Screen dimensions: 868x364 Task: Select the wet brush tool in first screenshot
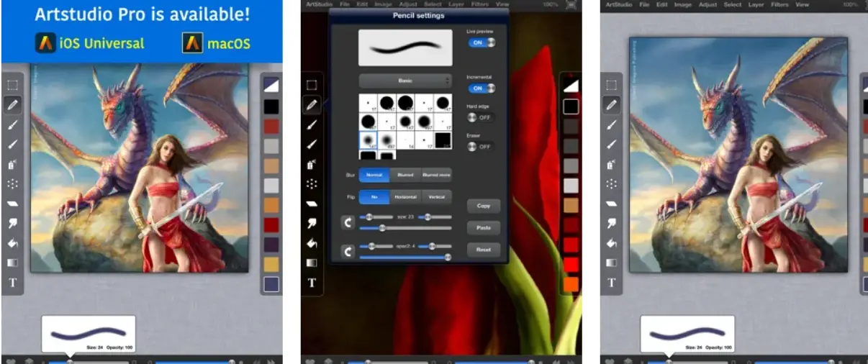tap(13, 144)
